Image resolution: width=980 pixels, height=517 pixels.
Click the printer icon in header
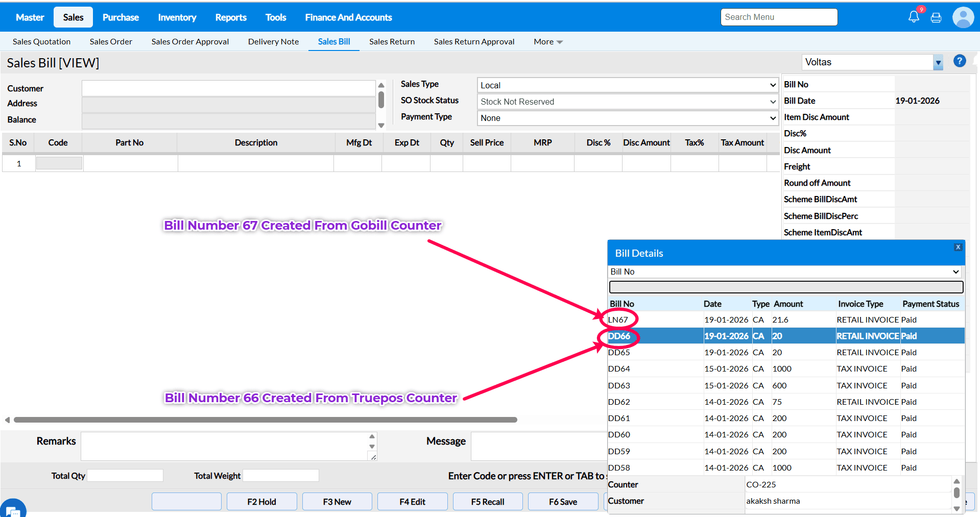(936, 18)
